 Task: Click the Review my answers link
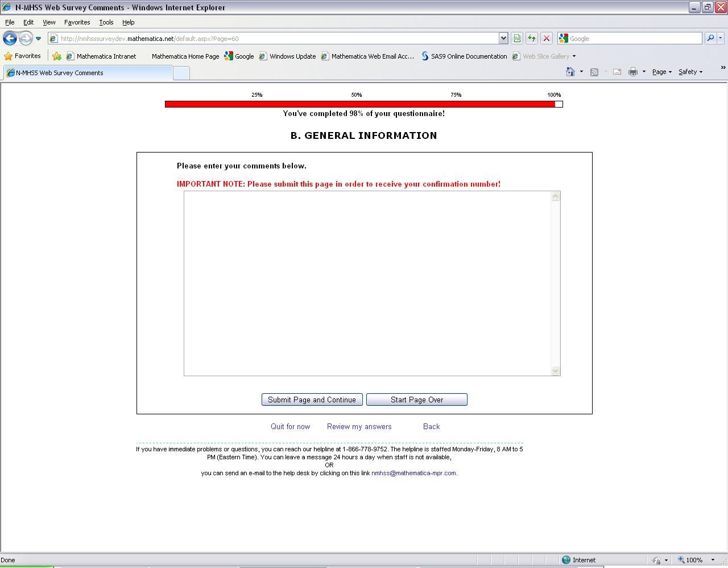coord(359,427)
